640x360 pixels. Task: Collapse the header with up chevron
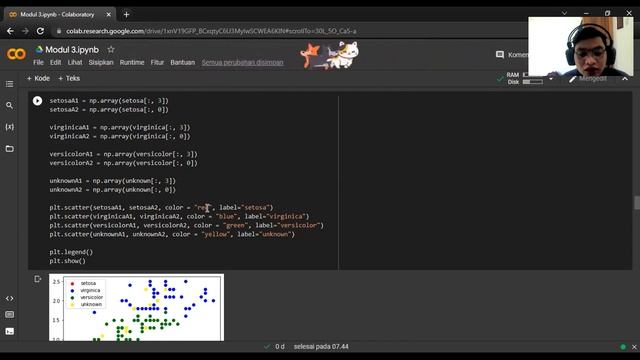click(624, 78)
